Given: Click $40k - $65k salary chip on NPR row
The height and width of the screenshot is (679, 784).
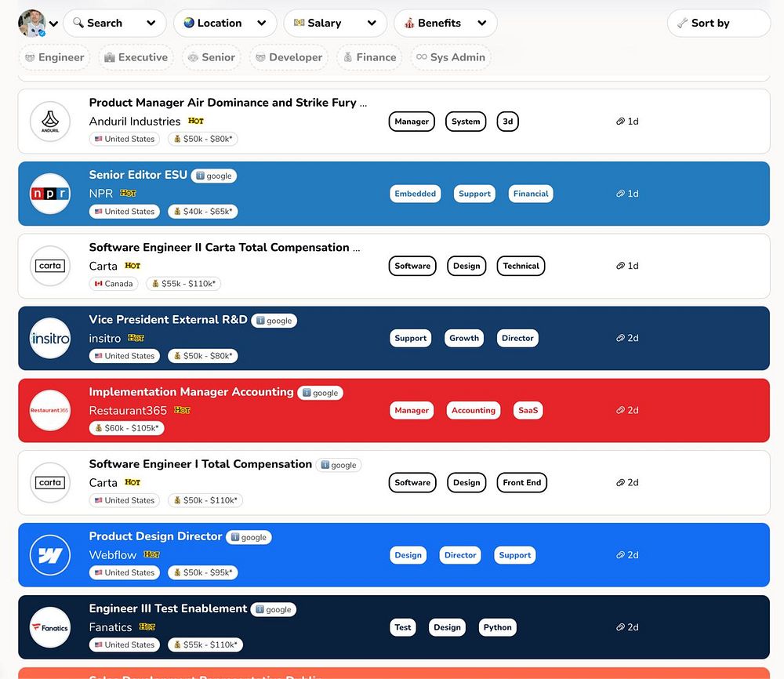Looking at the screenshot, I should [203, 212].
